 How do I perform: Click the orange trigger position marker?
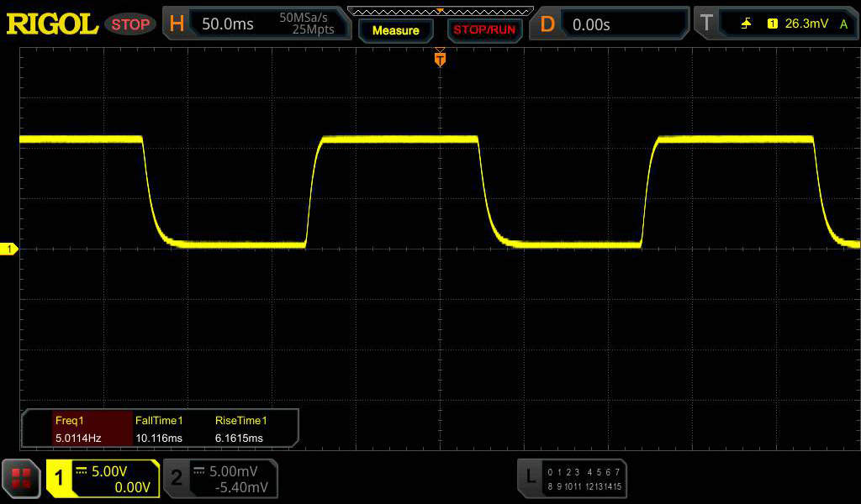tap(439, 59)
